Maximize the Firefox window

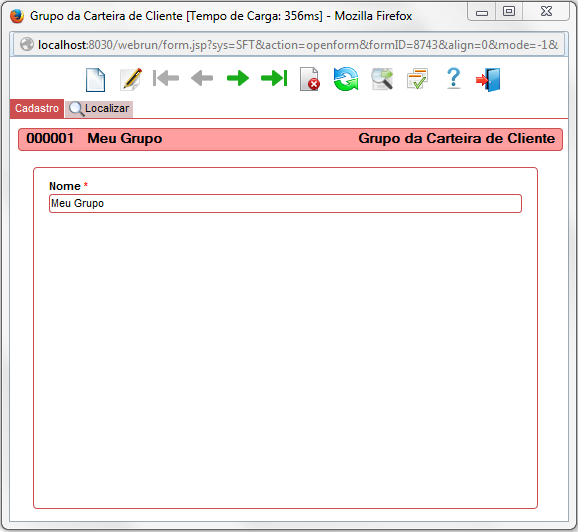[x=509, y=12]
